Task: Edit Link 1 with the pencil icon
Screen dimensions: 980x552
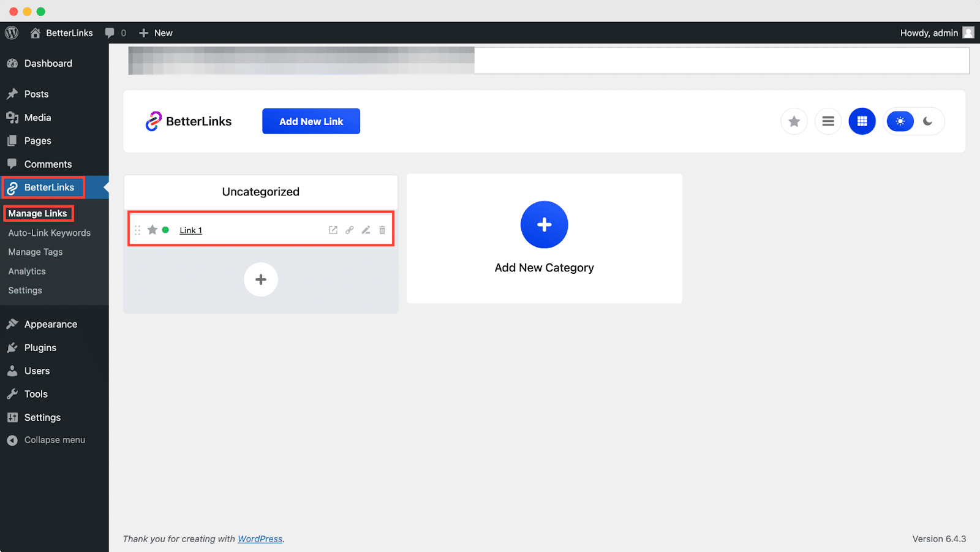Action: 366,230
